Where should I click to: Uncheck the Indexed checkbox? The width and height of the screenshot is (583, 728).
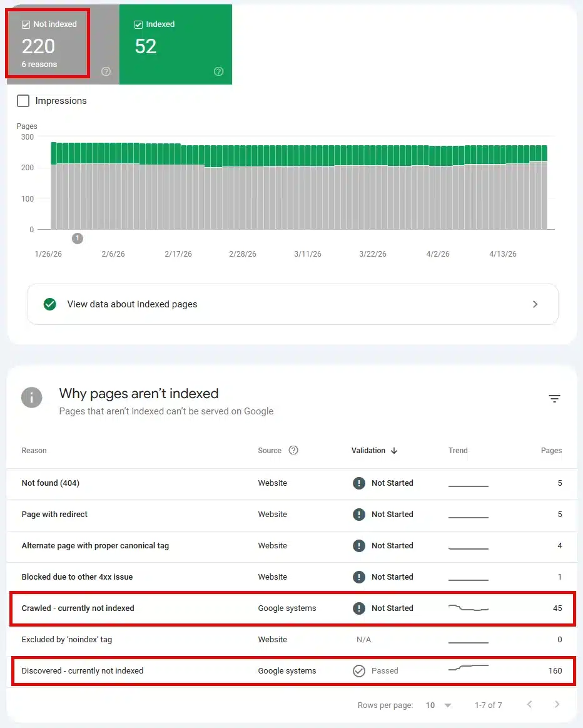pos(138,24)
